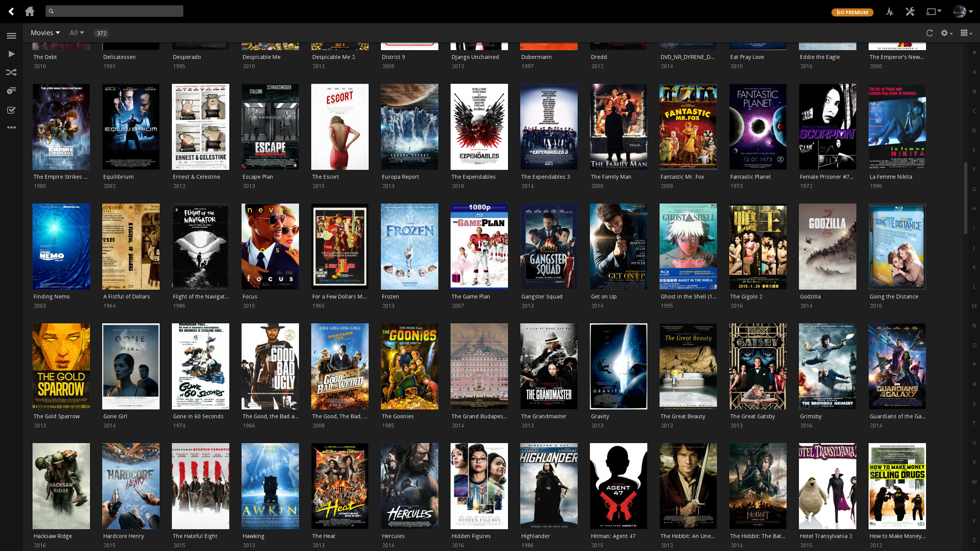Open the Godzilla poster

pyautogui.click(x=828, y=246)
